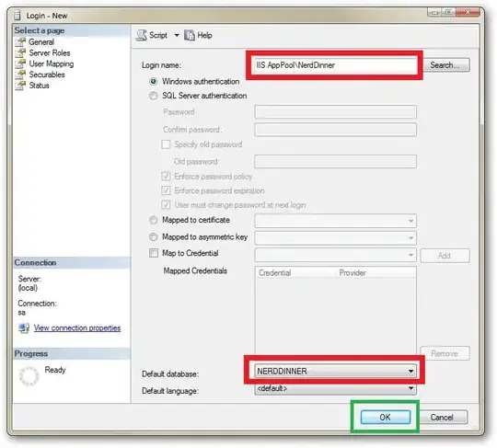Viewport: 497px width, 448px height.
Task: Click the Script toolbar icon
Action: [142, 35]
